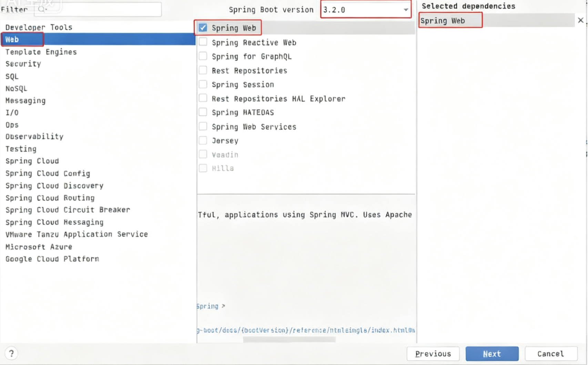Enable Spring Session dependency
Image resolution: width=588 pixels, height=365 pixels.
203,84
